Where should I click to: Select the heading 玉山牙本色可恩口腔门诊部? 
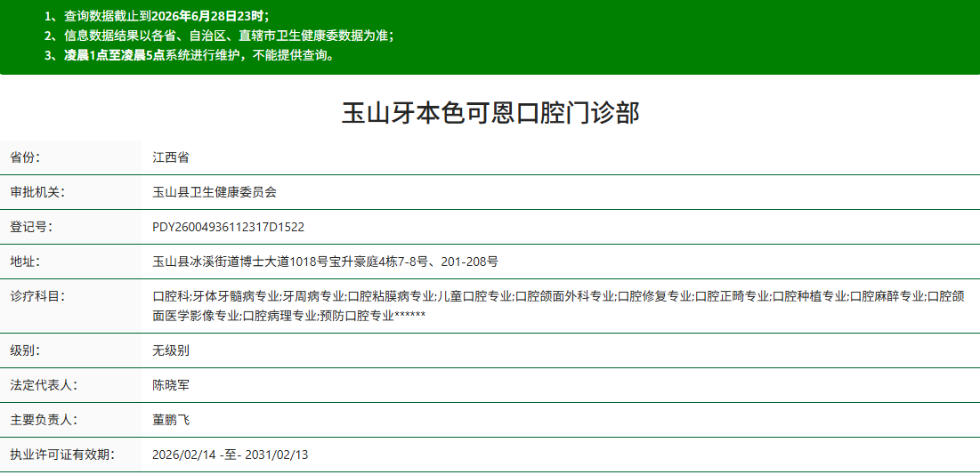490,114
